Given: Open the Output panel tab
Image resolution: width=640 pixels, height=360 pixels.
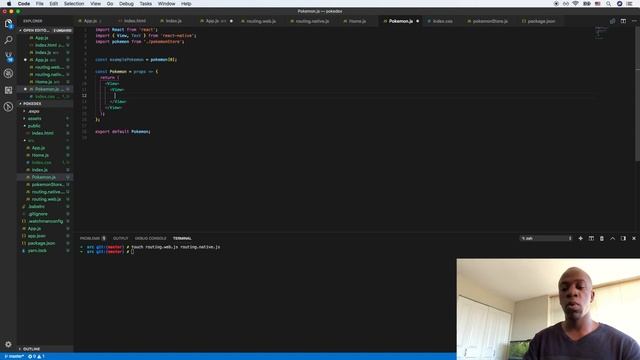Looking at the screenshot, I should coord(120,238).
